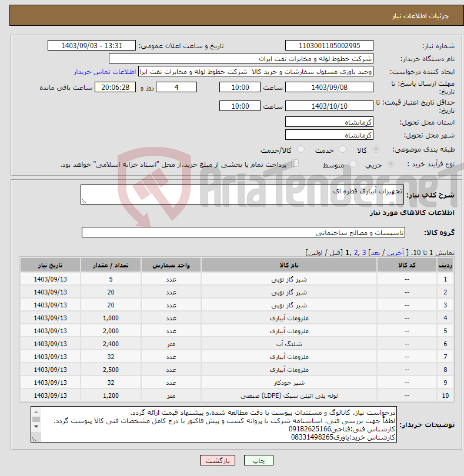Click the goods group field تاسیسات و مصالح ساختمانی
The height and width of the screenshot is (476, 464).
point(243,233)
